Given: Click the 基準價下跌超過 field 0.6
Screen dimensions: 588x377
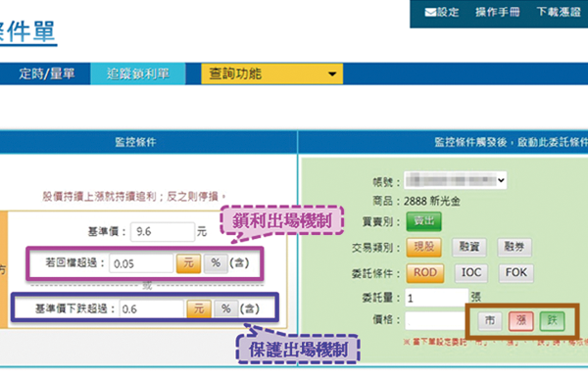Looking at the screenshot, I should pyautogui.click(x=152, y=308).
